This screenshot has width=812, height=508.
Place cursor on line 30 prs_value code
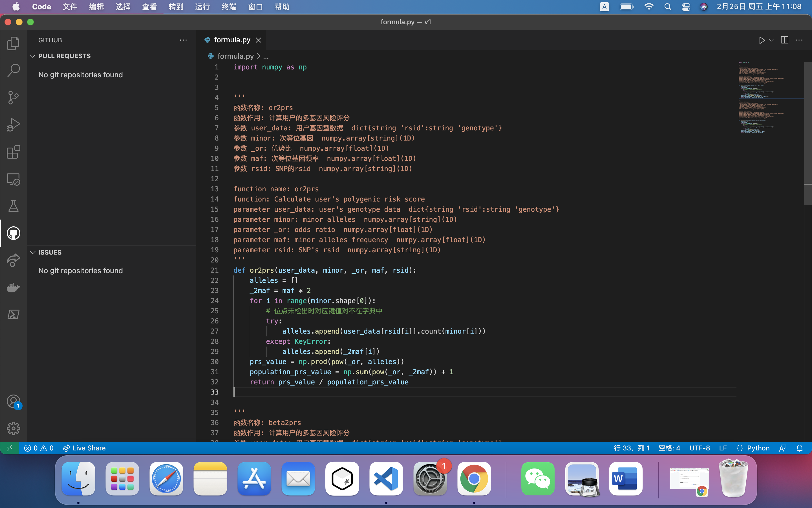tap(326, 362)
